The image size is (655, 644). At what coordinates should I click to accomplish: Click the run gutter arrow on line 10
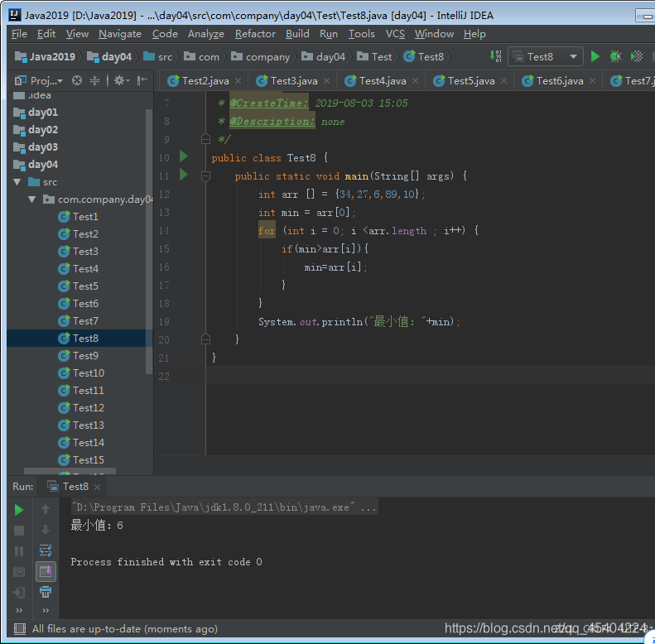click(x=183, y=156)
